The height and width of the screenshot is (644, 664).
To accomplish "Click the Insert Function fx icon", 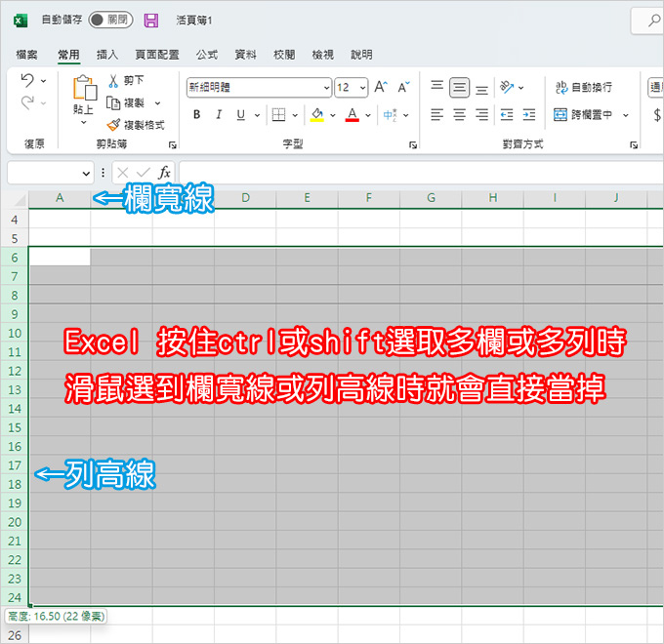I will (164, 173).
